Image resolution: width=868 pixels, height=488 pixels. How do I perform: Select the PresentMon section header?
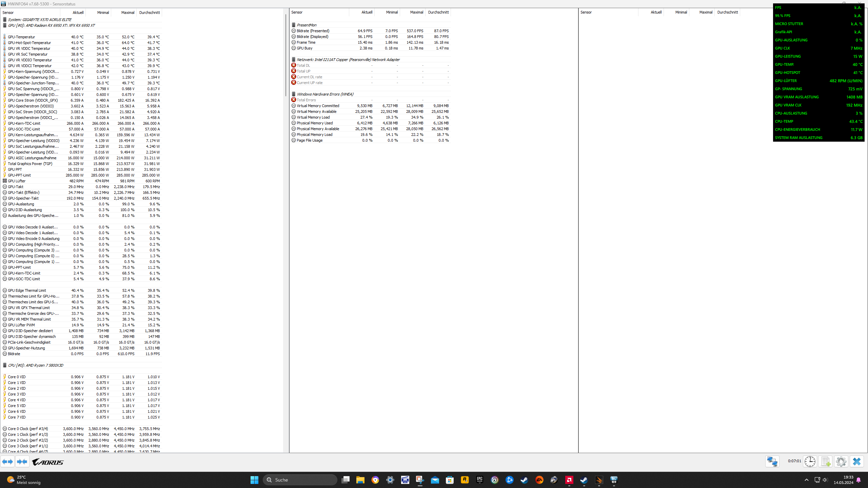pyautogui.click(x=306, y=25)
